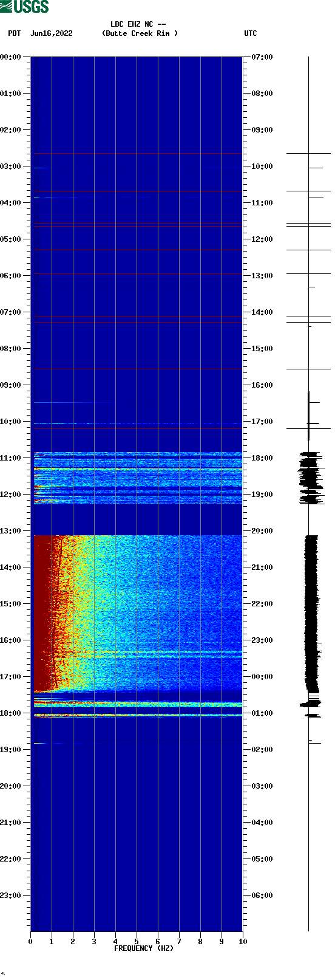Click the 10 Hz frequency axis label

(243, 942)
